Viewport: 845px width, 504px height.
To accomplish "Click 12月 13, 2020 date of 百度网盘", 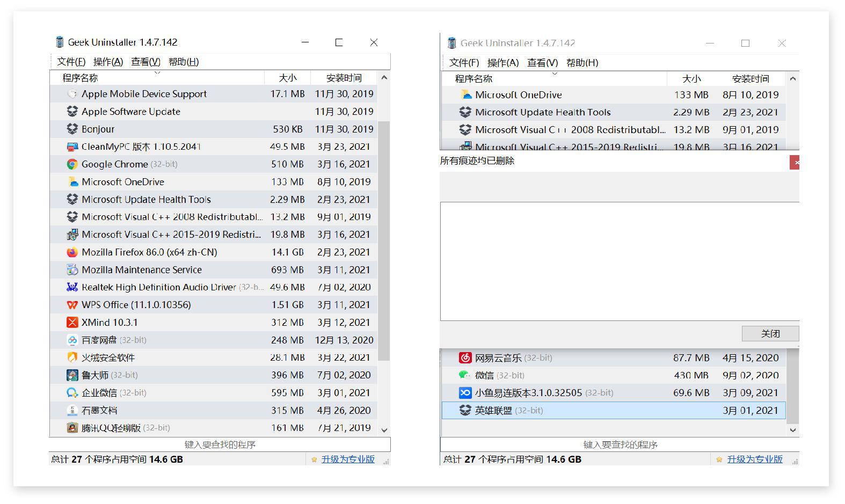I will tap(344, 340).
